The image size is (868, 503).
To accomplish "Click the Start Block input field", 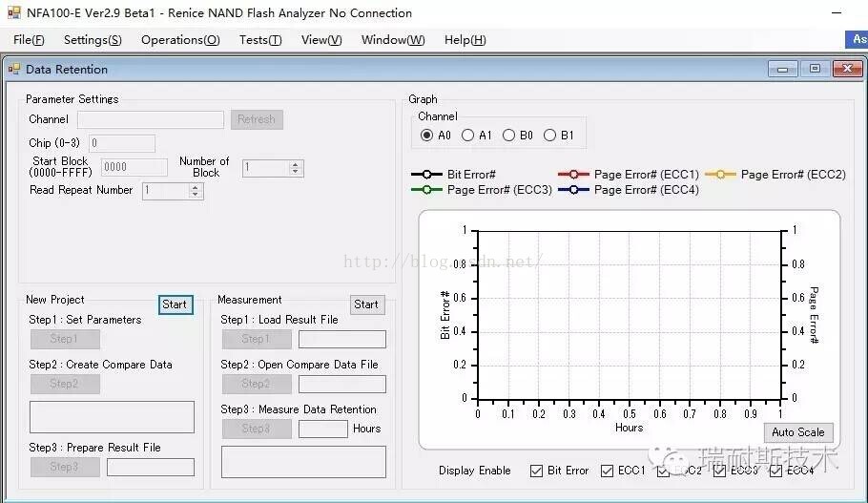I will coord(134,167).
